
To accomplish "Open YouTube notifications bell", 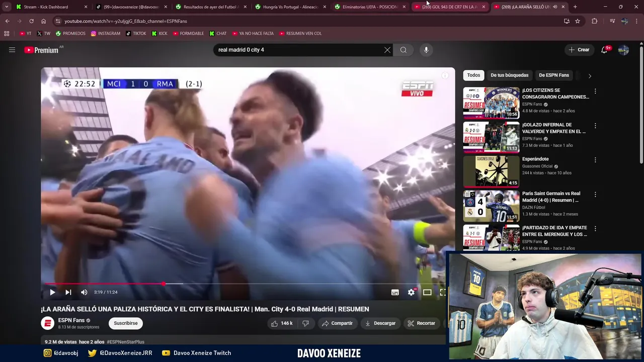I will click(604, 50).
